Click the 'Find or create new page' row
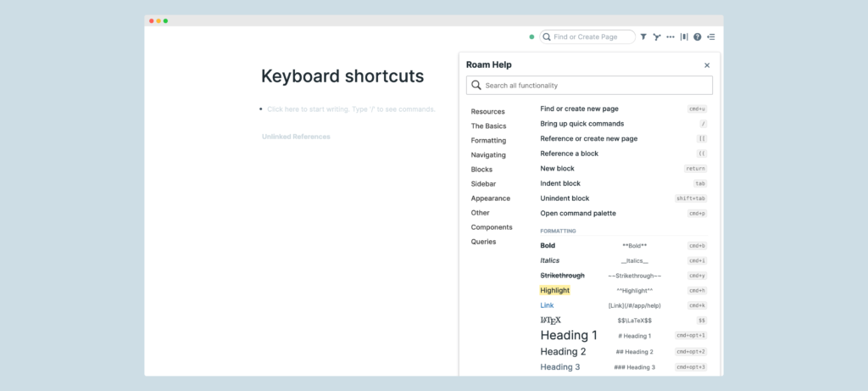868x391 pixels. coord(623,109)
